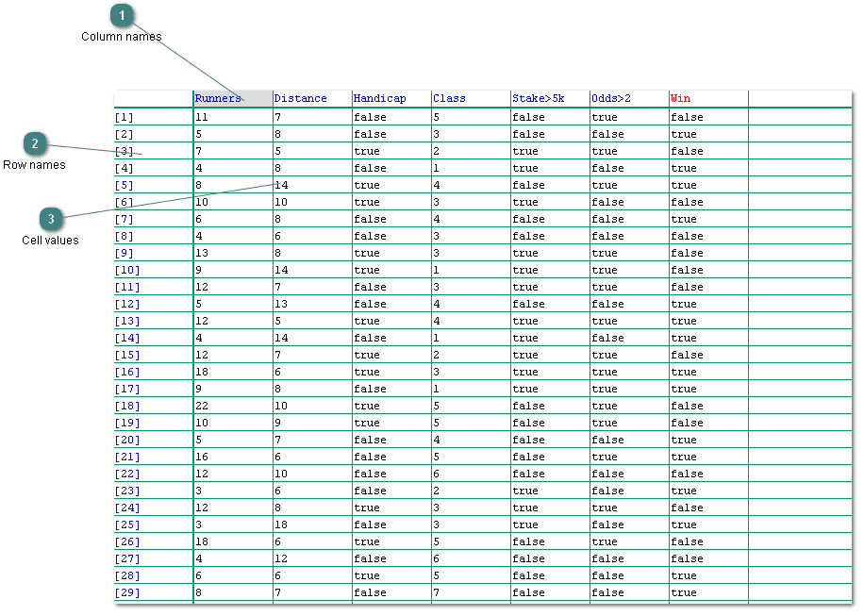Select row header [1]
864x616 pixels.
pyautogui.click(x=124, y=117)
